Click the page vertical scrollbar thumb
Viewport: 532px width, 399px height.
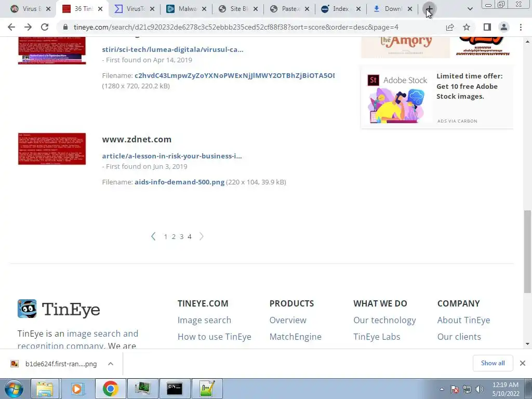(x=527, y=251)
